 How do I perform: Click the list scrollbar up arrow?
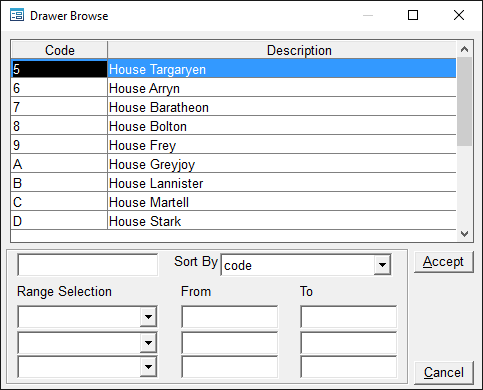[x=464, y=49]
